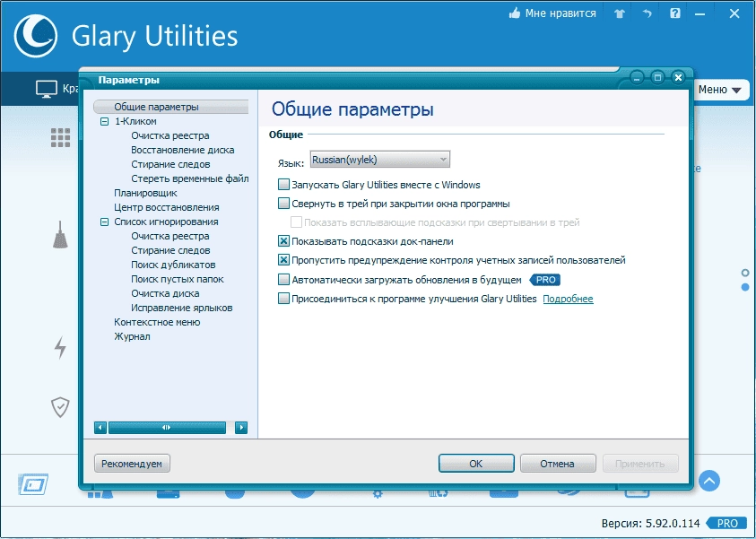Collapse the Список игнорирования tree node

[105, 222]
